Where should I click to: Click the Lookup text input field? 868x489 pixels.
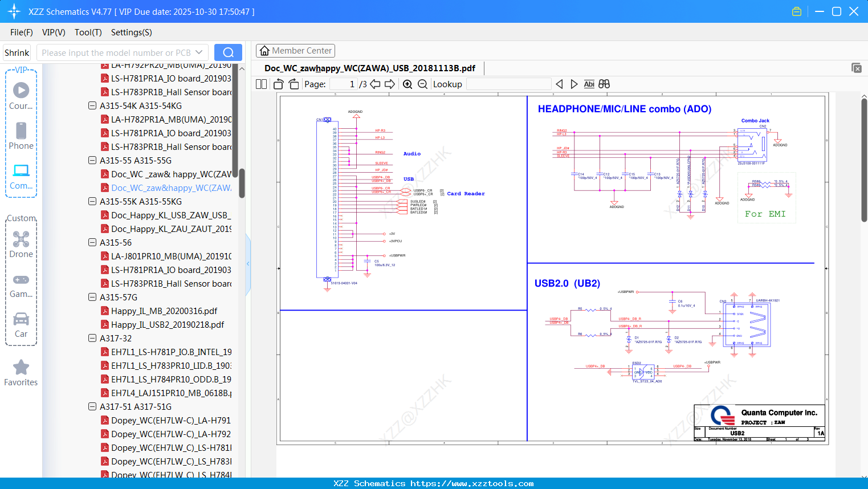508,84
